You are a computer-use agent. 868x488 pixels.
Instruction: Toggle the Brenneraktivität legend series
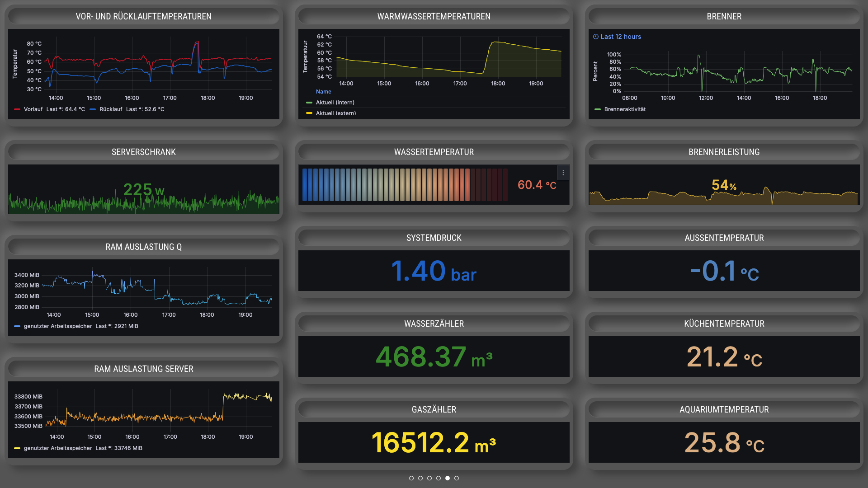(x=625, y=109)
